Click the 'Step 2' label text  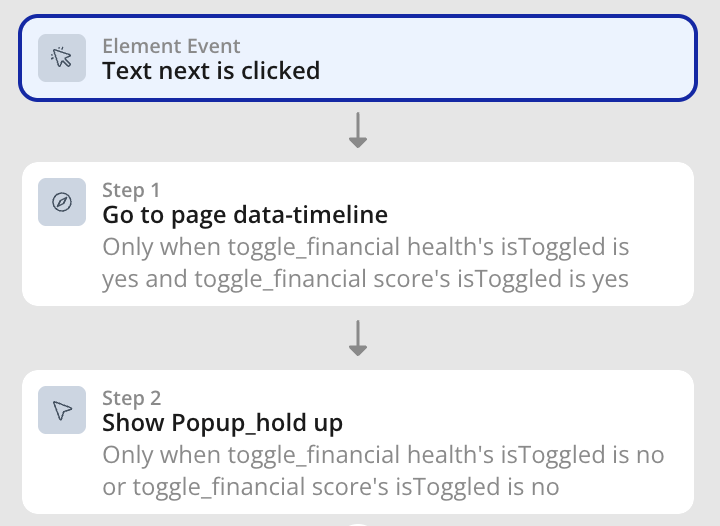pyautogui.click(x=132, y=398)
